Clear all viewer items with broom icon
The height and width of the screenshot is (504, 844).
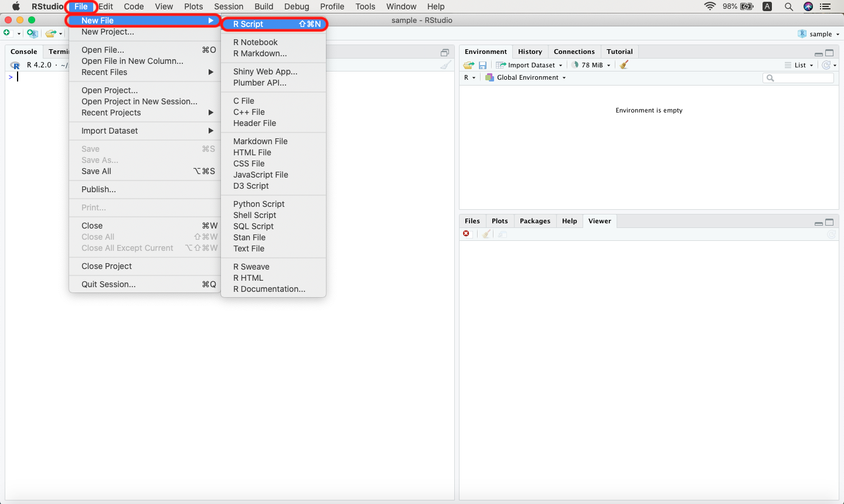pyautogui.click(x=486, y=234)
